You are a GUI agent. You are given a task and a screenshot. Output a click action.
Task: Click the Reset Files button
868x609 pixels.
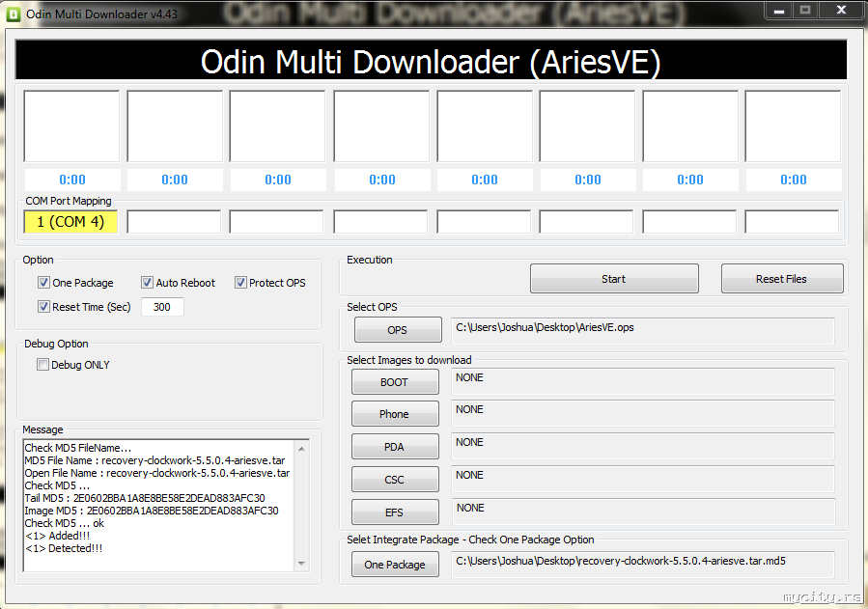click(x=782, y=279)
